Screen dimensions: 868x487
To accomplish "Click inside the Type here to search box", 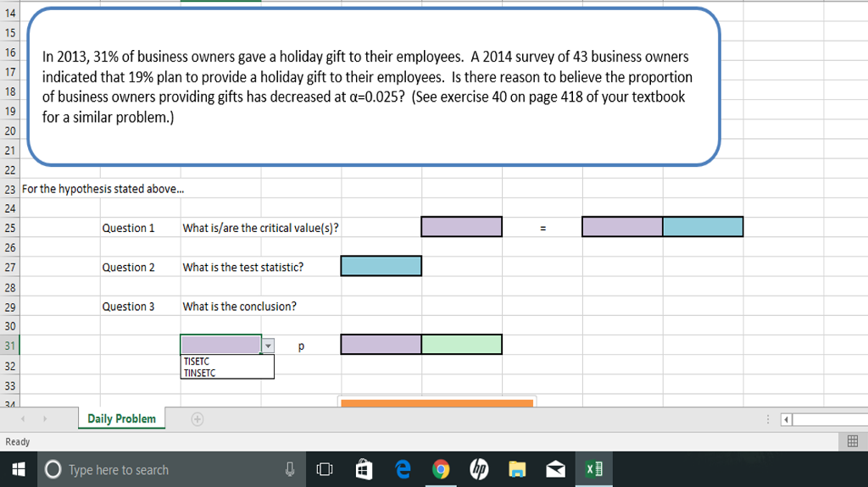I will (171, 470).
